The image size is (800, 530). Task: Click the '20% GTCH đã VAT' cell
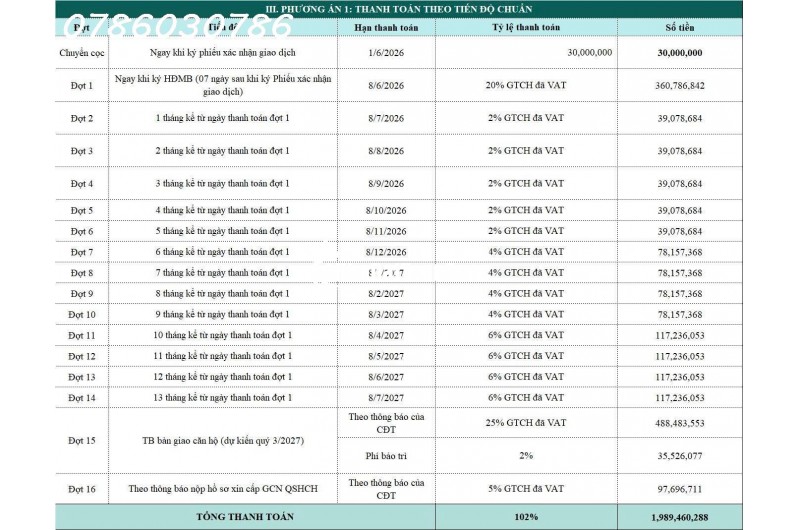526,85
